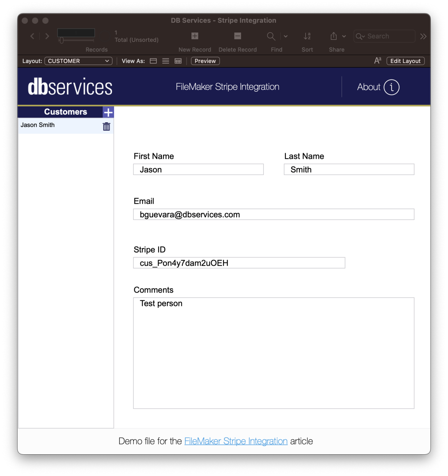Image resolution: width=448 pixels, height=476 pixels.
Task: Expand toolbar overflow double chevron
Action: coord(423,36)
